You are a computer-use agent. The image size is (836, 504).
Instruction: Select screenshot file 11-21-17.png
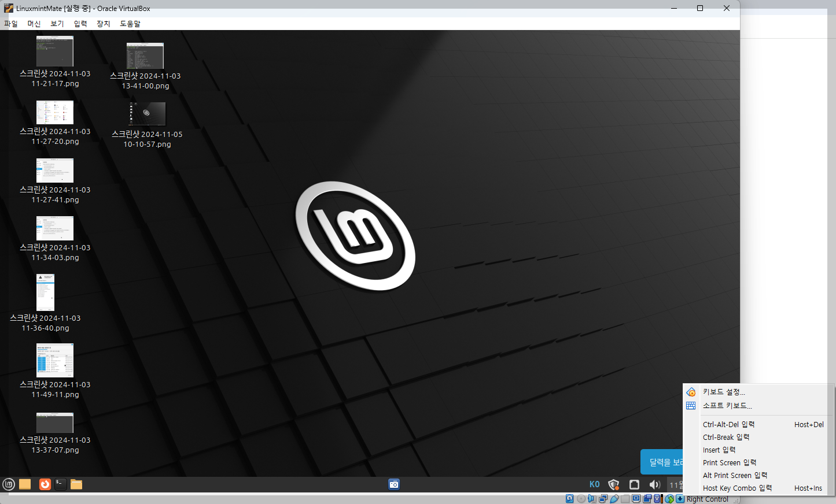(x=55, y=62)
